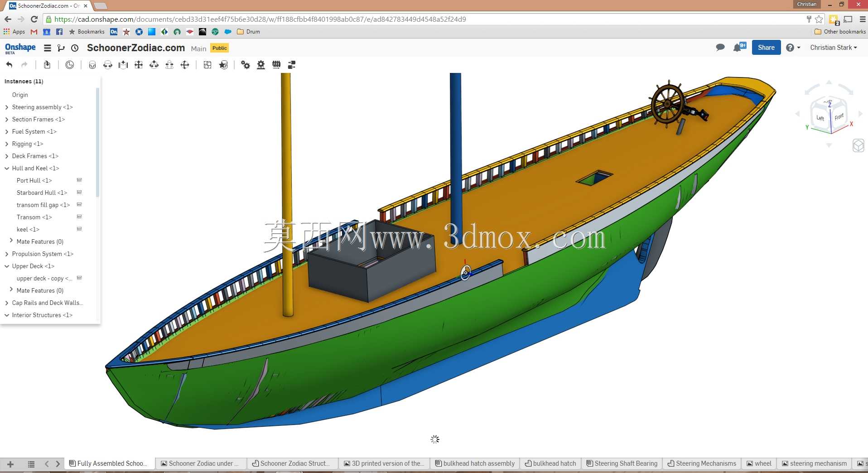
Task: Open Insert parts and assemblies tool
Action: click(x=47, y=65)
